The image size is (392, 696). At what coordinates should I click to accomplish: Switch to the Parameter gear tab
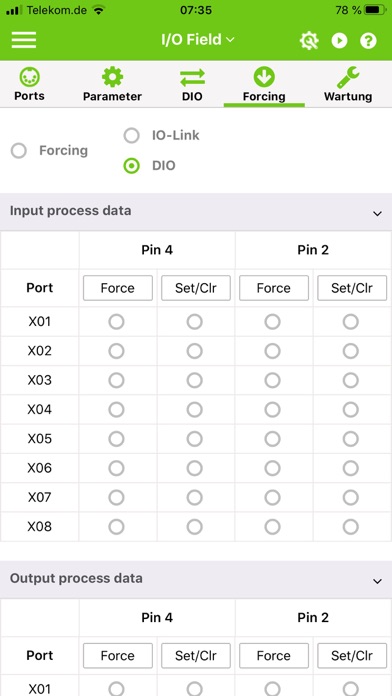click(x=112, y=84)
